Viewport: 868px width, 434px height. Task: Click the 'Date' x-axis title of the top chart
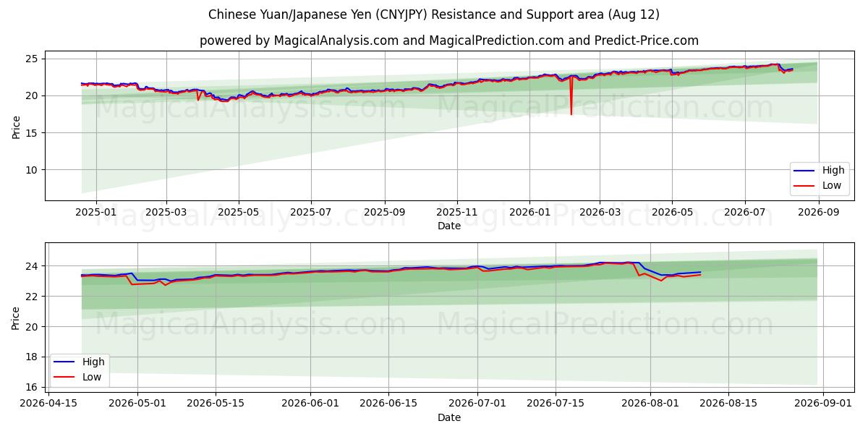coord(449,226)
